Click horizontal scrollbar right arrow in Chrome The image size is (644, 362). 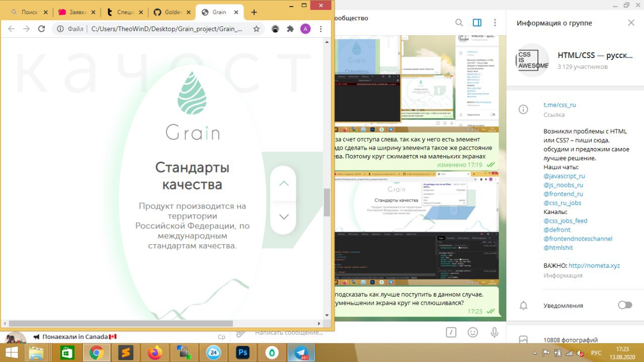(x=319, y=323)
